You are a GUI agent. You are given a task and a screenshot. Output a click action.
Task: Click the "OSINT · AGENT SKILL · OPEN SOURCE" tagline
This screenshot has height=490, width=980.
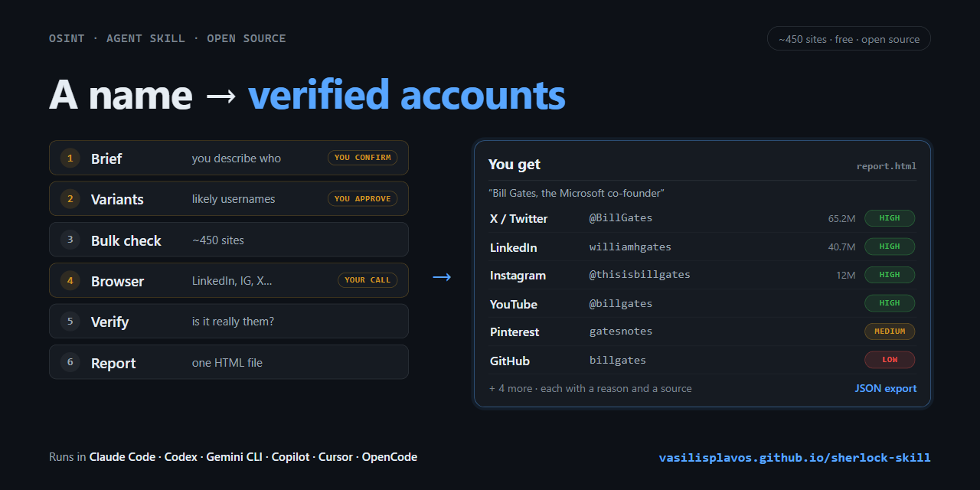[168, 38]
